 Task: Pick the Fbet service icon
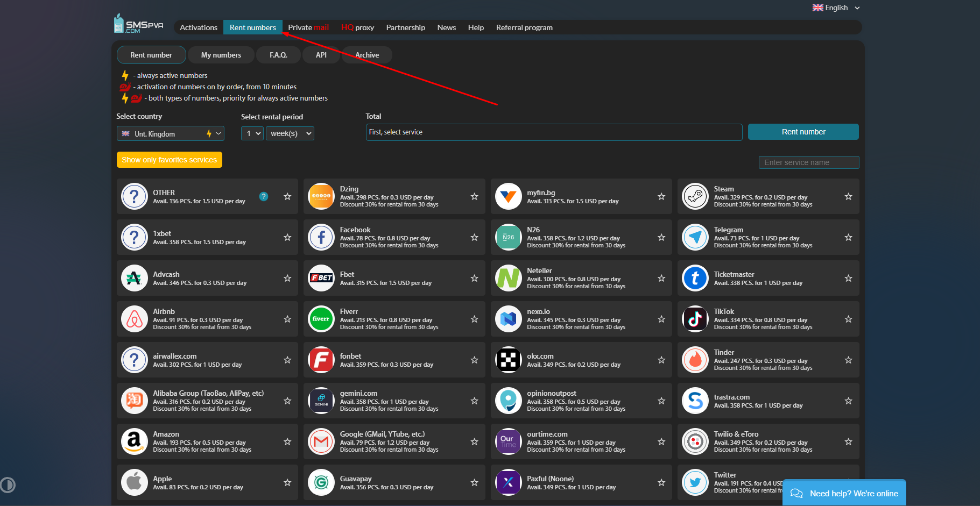pyautogui.click(x=321, y=278)
